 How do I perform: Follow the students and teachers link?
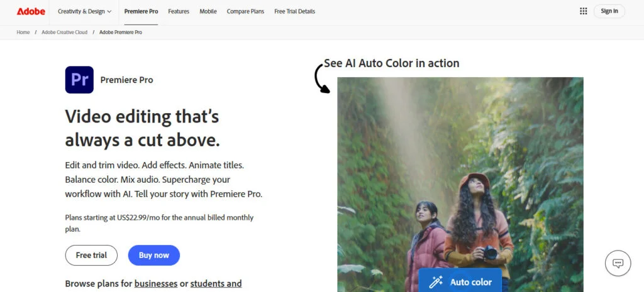(x=216, y=283)
